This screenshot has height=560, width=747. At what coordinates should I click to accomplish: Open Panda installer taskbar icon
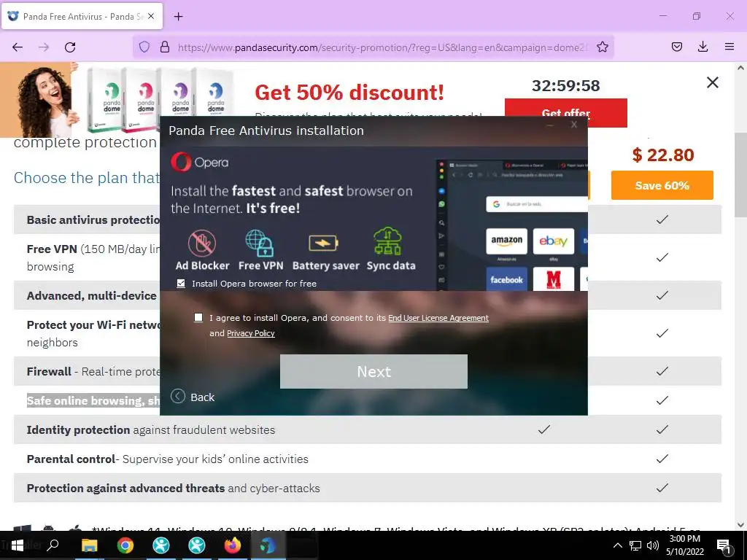[268, 545]
